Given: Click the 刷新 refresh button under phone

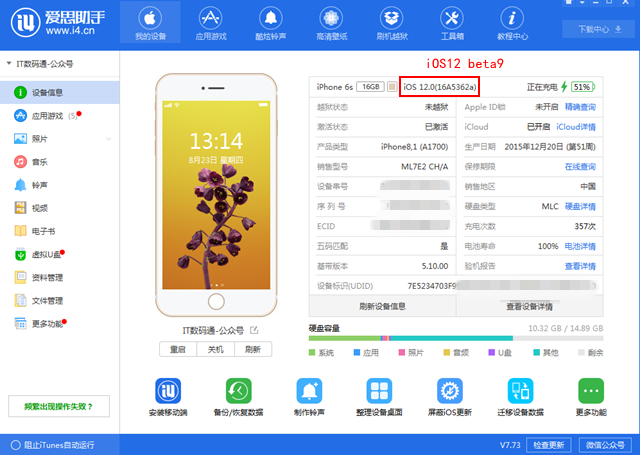Looking at the screenshot, I should click(253, 349).
